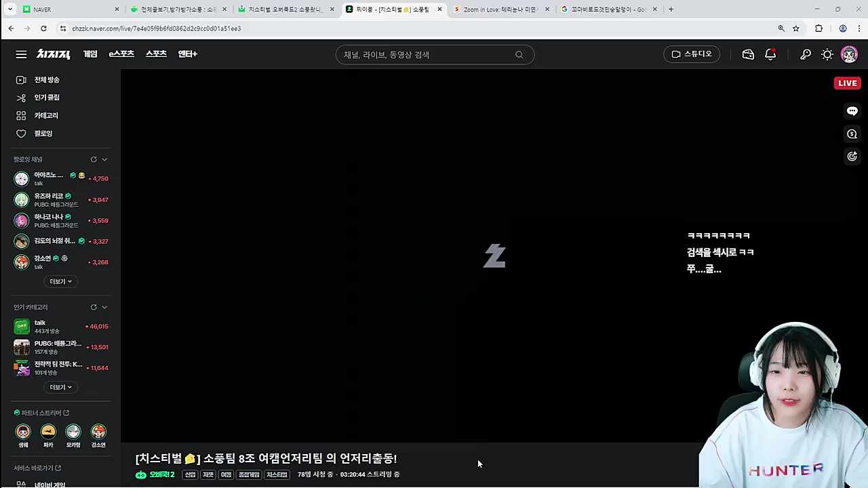Collapse the 팔로잉 채널 section
The height and width of the screenshot is (488, 868).
(104, 159)
